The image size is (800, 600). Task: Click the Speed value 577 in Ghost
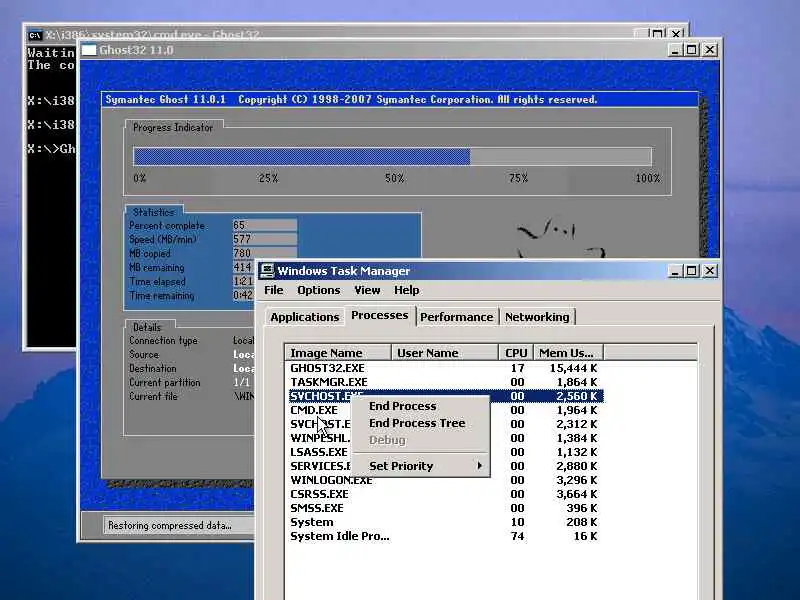pos(264,239)
